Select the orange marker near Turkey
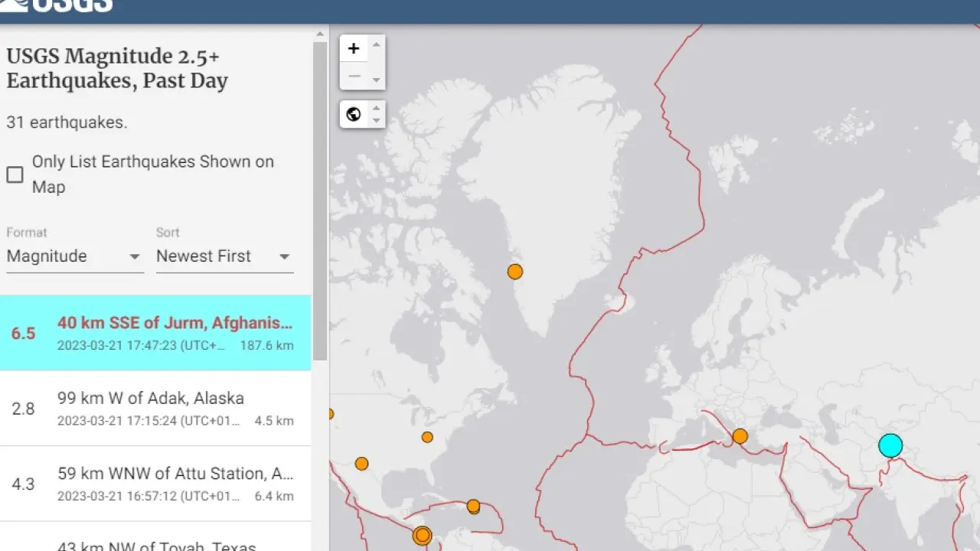 click(x=740, y=436)
